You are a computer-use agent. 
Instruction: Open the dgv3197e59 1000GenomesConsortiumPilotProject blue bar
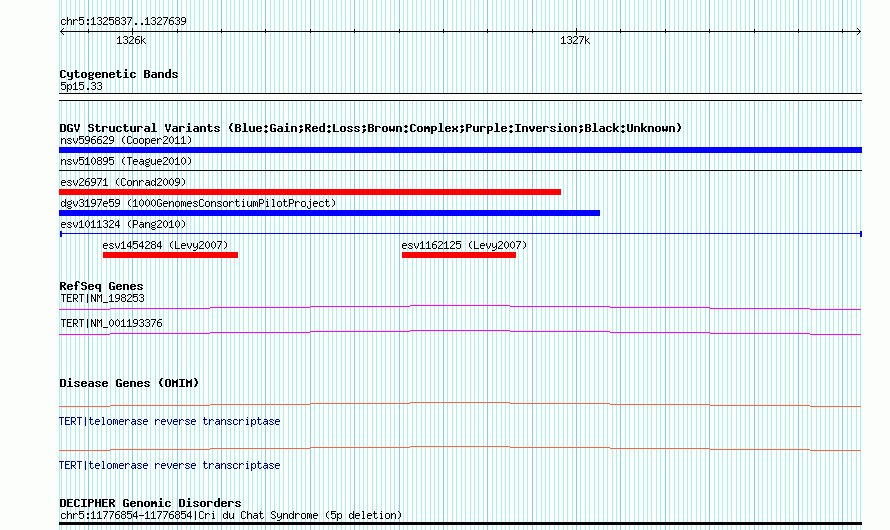coord(329,213)
